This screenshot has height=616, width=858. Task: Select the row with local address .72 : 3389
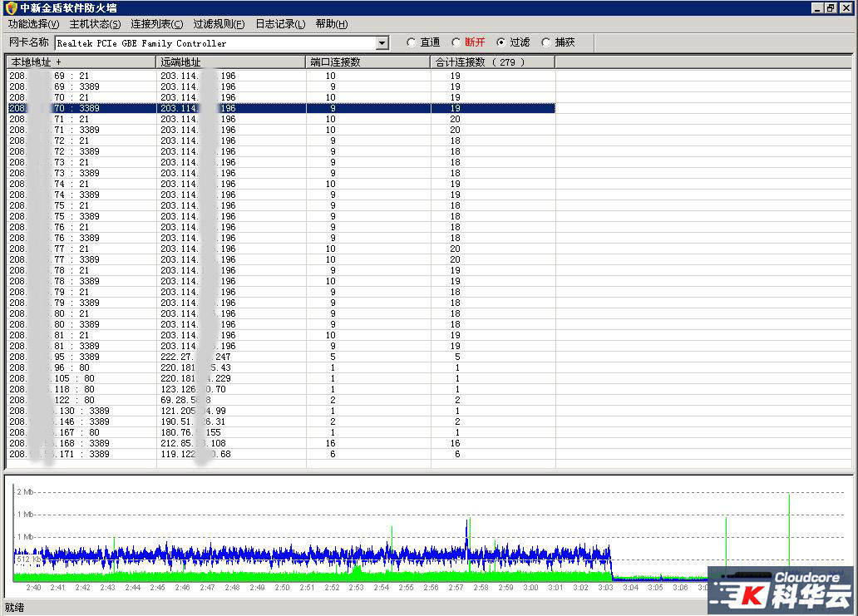[281, 151]
